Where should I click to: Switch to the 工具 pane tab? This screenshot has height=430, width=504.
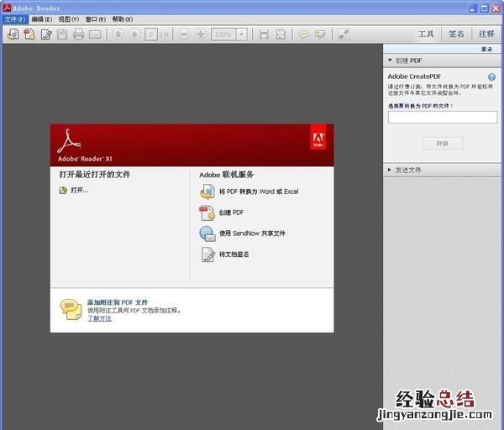click(x=426, y=34)
